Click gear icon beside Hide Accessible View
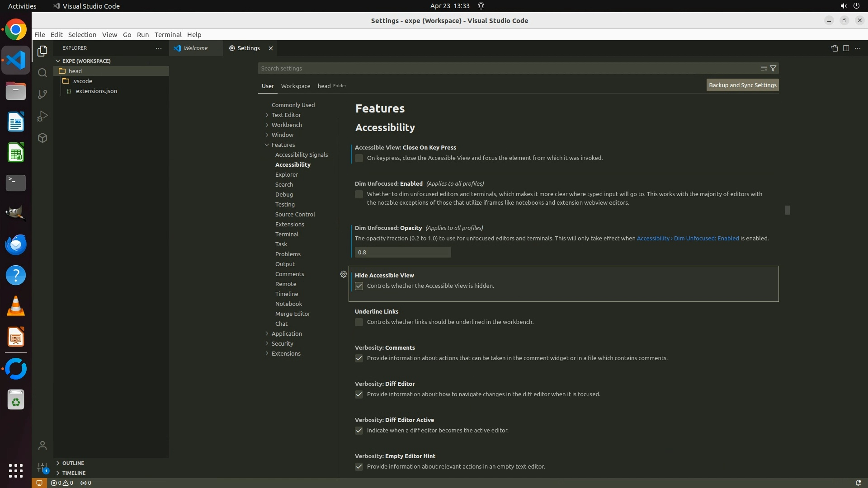This screenshot has height=488, width=868. (x=344, y=274)
